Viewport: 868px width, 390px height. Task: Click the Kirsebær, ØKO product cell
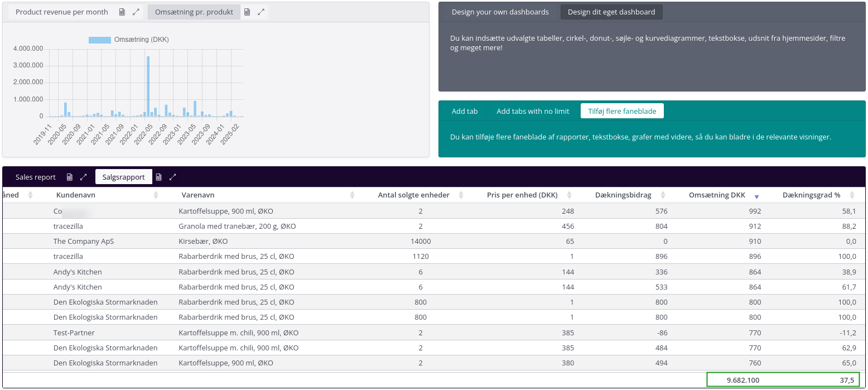(x=203, y=241)
